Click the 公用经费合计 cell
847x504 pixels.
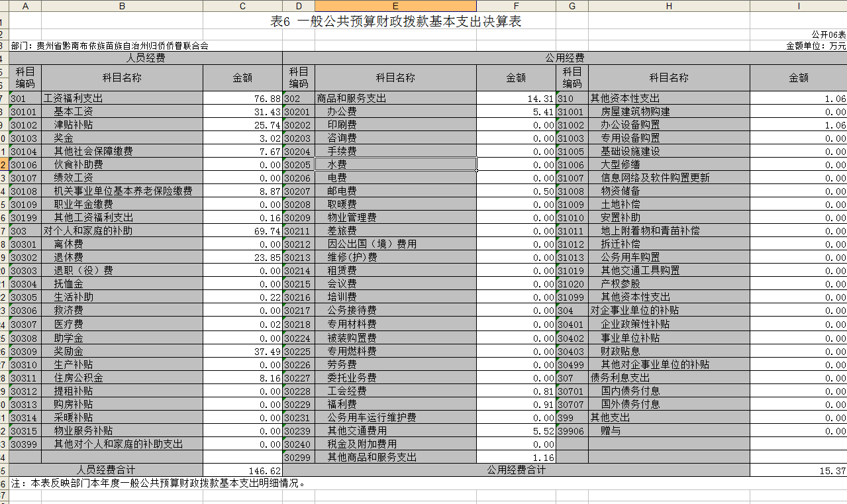click(516, 470)
